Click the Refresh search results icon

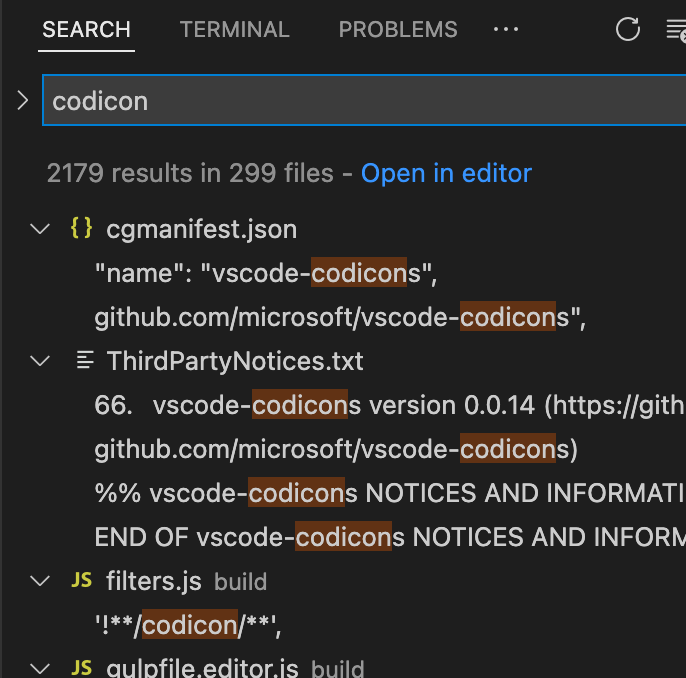tap(628, 30)
